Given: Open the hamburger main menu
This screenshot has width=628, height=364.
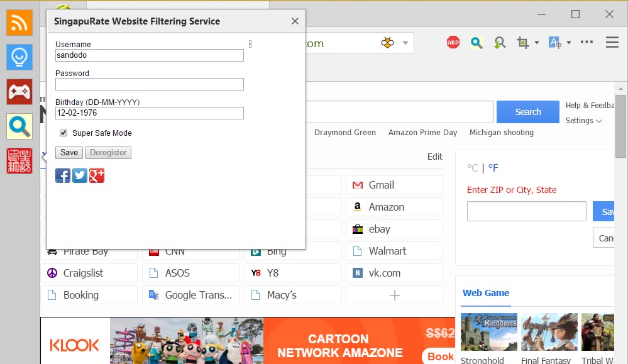Looking at the screenshot, I should click(612, 42).
